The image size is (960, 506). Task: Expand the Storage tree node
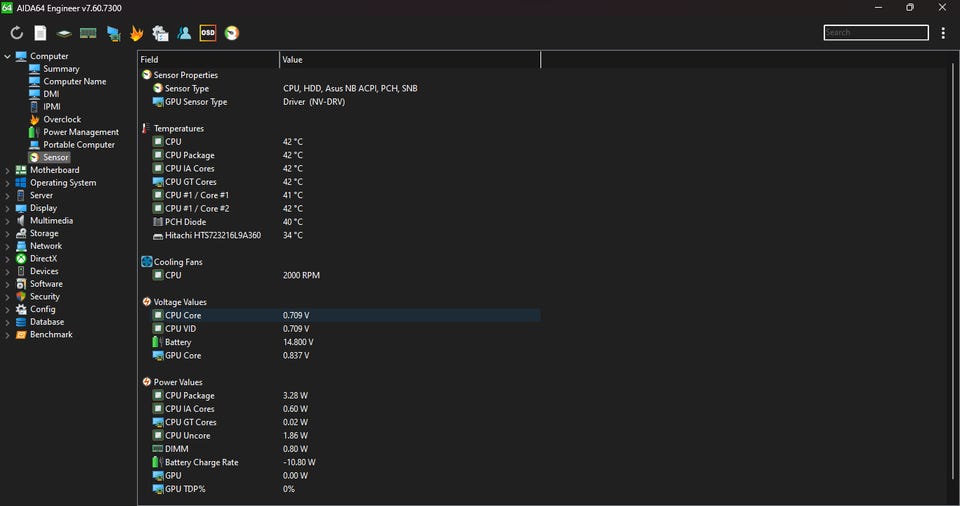point(7,233)
